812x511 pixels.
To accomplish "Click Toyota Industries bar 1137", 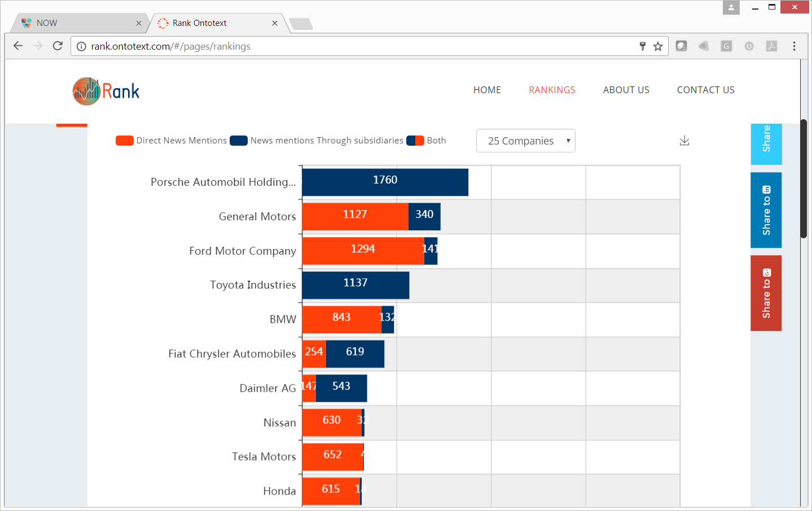I will (x=355, y=285).
